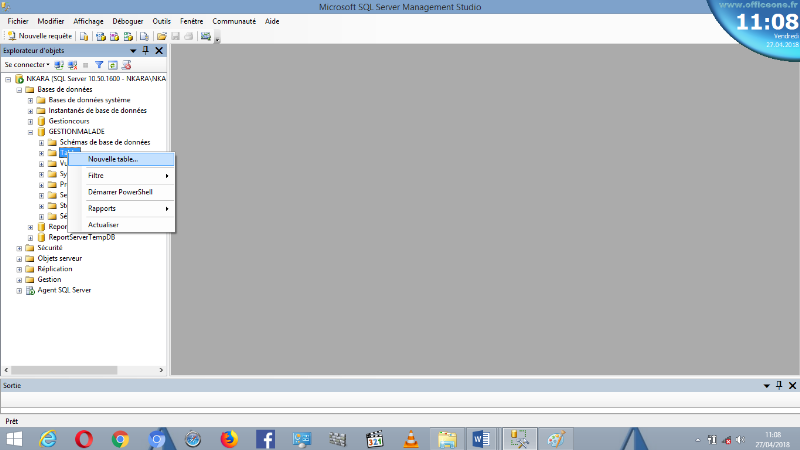The height and width of the screenshot is (450, 800).
Task: Click the Analysis Services DMX query icon
Action: [114, 36]
